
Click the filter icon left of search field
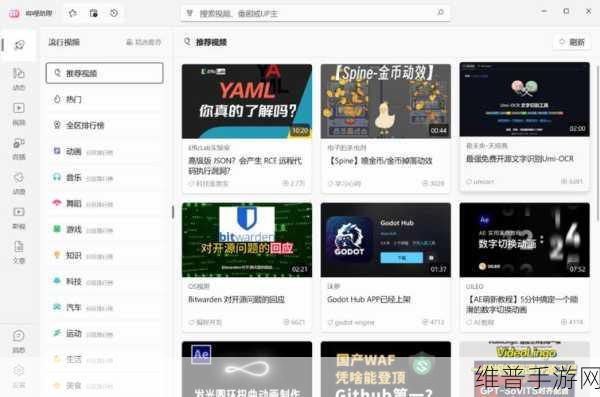click(189, 13)
